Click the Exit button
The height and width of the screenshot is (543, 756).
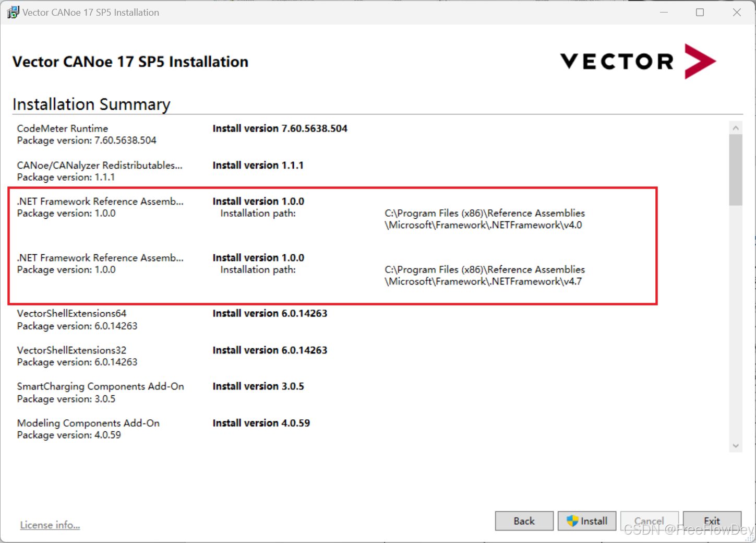(712, 521)
